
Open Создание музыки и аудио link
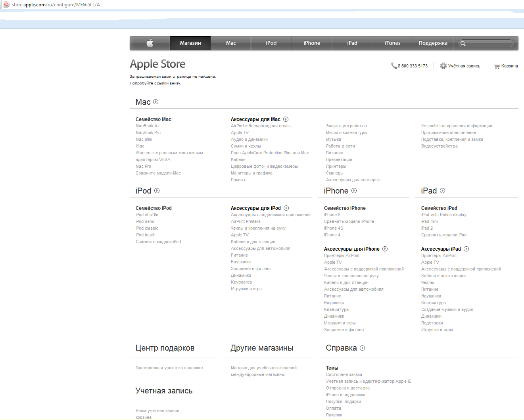(x=447, y=310)
